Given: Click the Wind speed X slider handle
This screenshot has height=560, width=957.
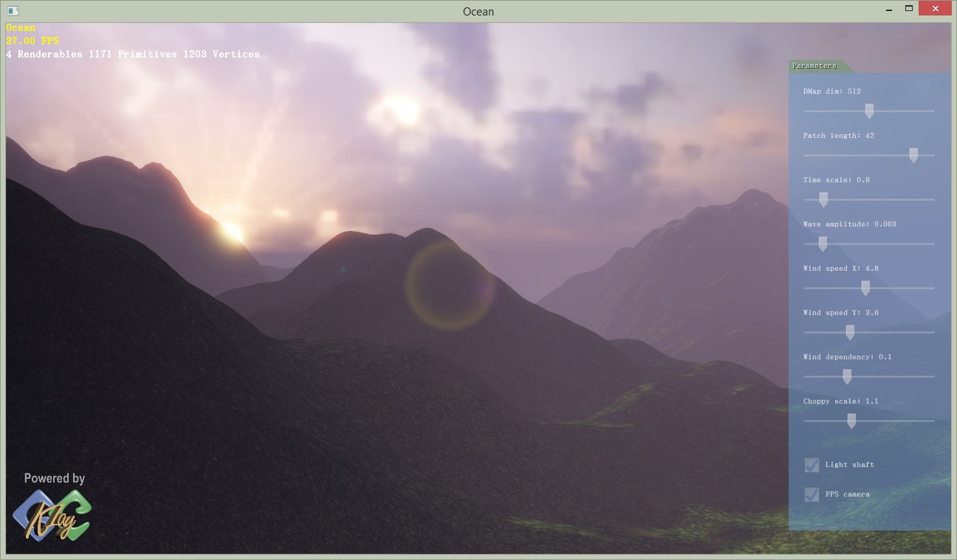Looking at the screenshot, I should coord(865,288).
